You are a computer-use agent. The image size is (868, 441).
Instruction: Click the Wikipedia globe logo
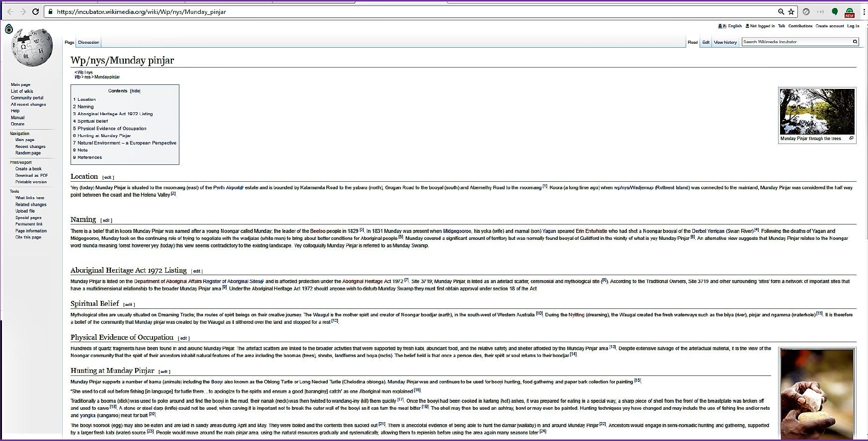point(32,47)
